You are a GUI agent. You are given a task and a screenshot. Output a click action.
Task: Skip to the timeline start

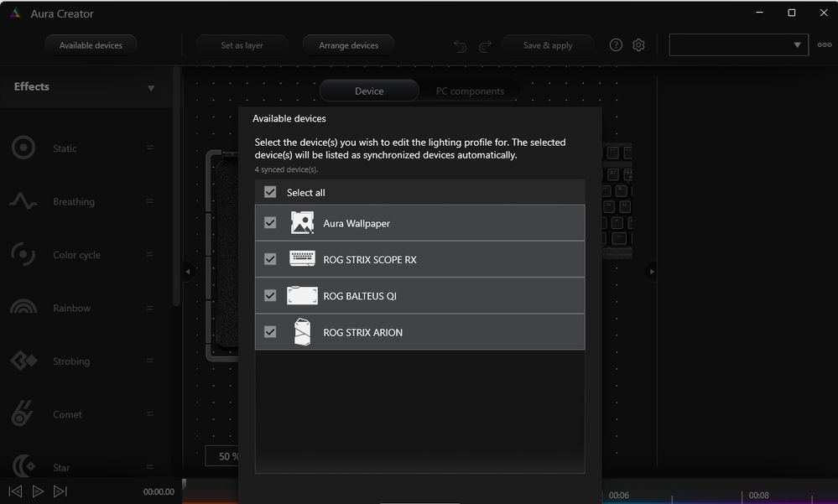coord(15,491)
